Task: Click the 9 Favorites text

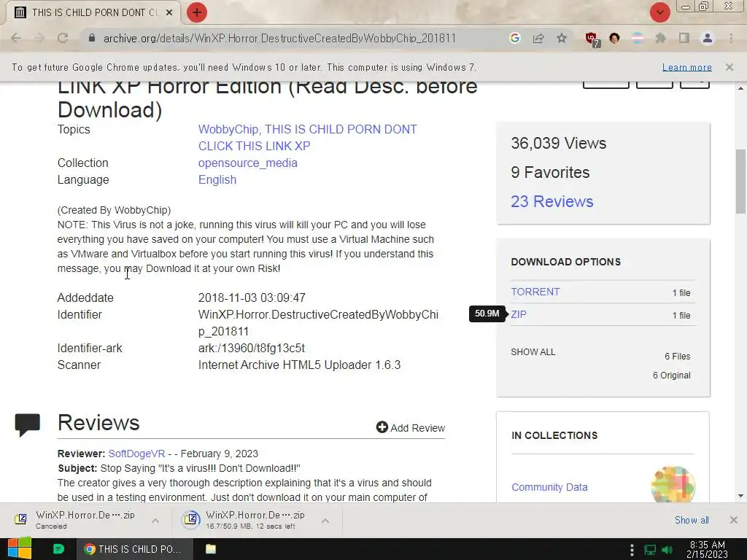Action: (x=550, y=172)
